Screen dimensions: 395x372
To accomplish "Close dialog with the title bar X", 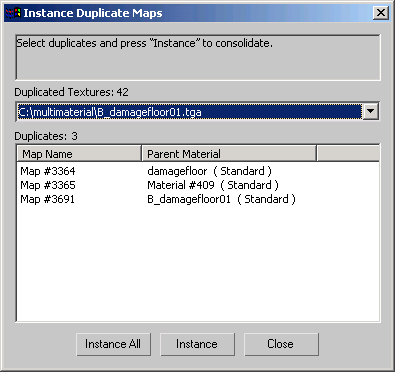I will [x=381, y=13].
